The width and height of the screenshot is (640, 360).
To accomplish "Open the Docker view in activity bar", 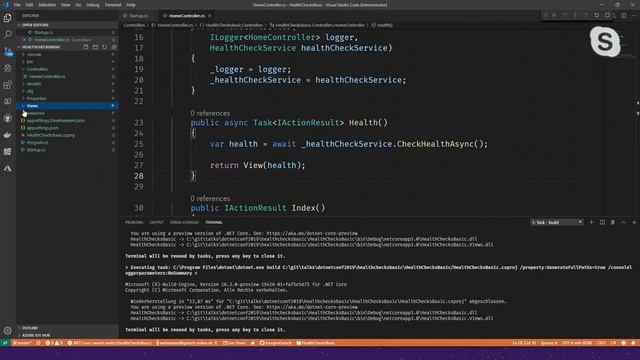I will (x=7, y=135).
